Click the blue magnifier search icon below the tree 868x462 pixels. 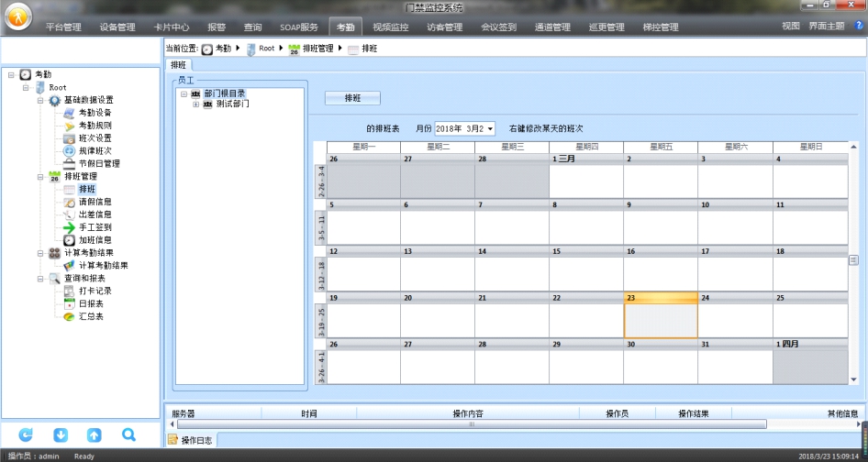pos(129,434)
